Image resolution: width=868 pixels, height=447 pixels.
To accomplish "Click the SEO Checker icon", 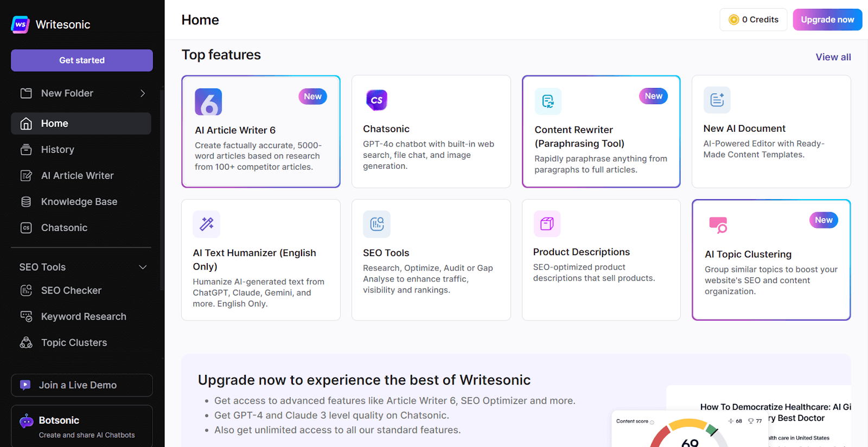I will (26, 291).
